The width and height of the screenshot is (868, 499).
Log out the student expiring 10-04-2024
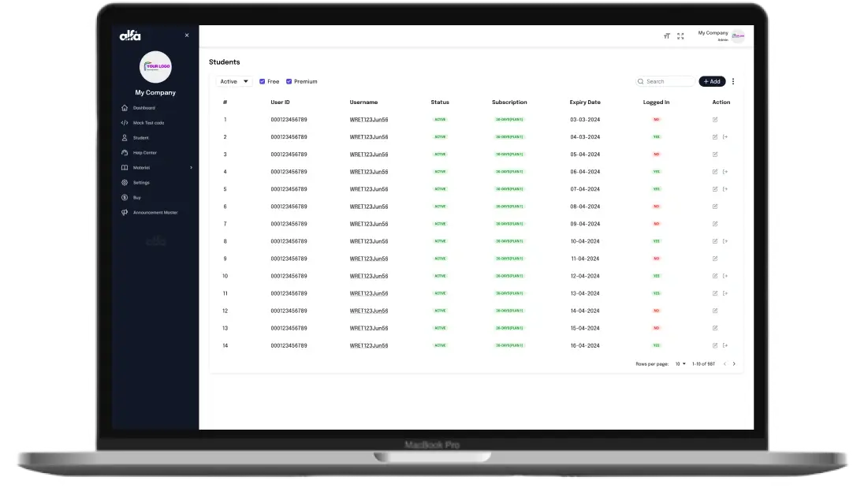tap(725, 241)
